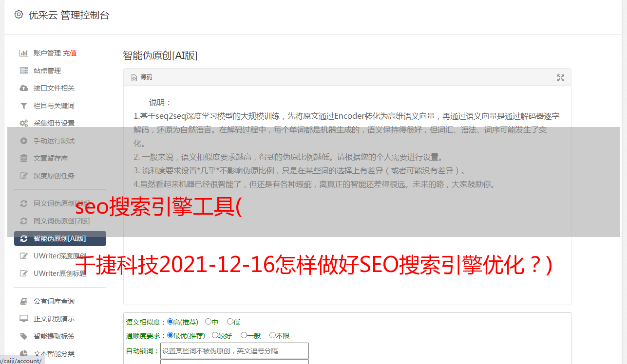
Task: Click the gears icon for 采集细节设置
Action: pyautogui.click(x=23, y=123)
